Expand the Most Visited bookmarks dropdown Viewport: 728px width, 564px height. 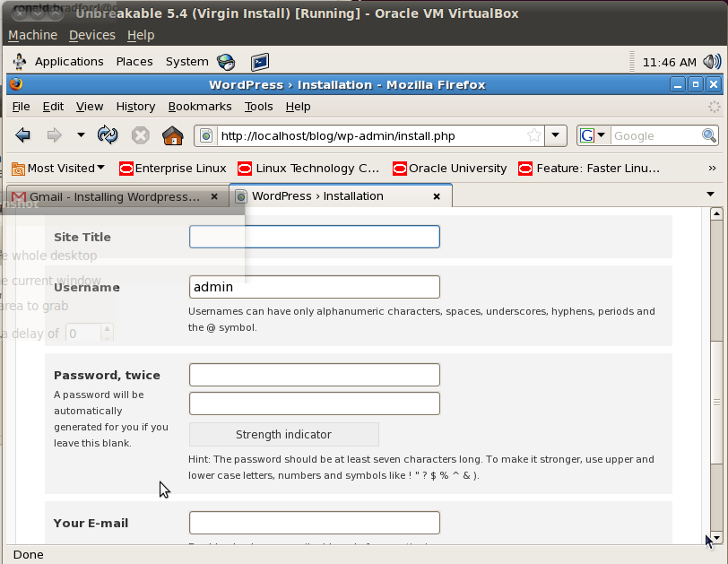(x=100, y=168)
